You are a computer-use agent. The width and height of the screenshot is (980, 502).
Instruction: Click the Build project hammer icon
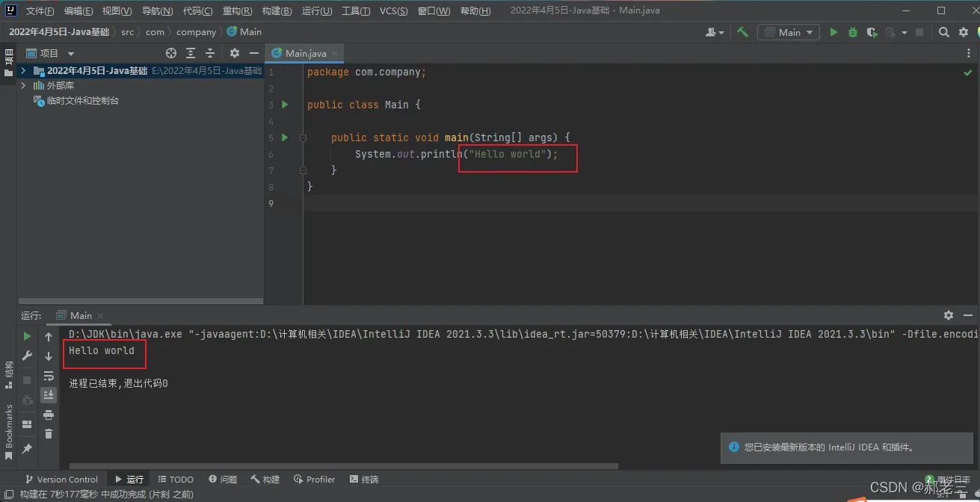(742, 32)
